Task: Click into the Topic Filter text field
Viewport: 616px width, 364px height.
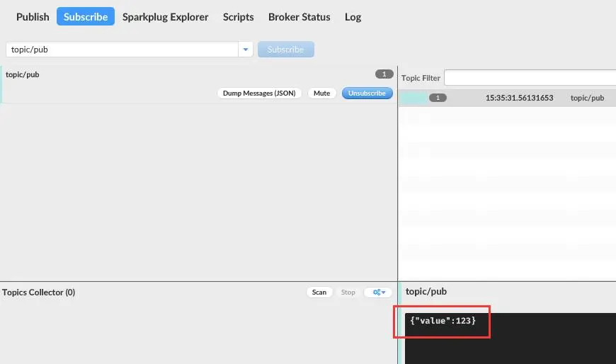Action: [x=530, y=77]
